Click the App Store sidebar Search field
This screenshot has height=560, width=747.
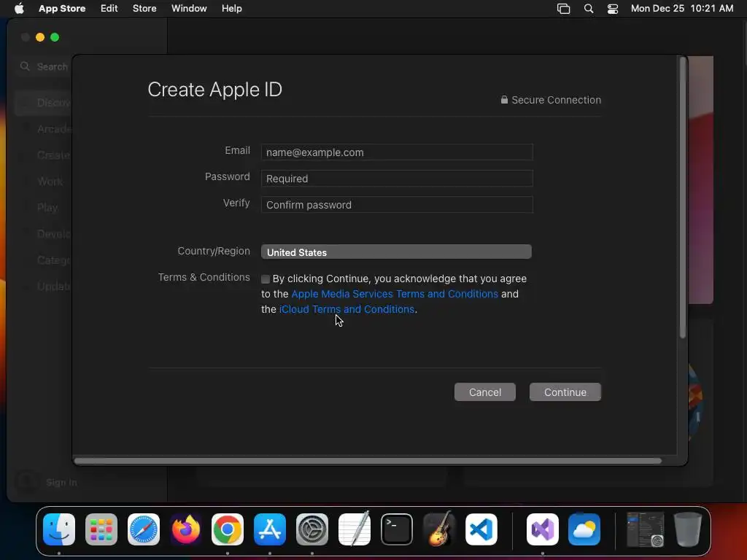tap(44, 66)
